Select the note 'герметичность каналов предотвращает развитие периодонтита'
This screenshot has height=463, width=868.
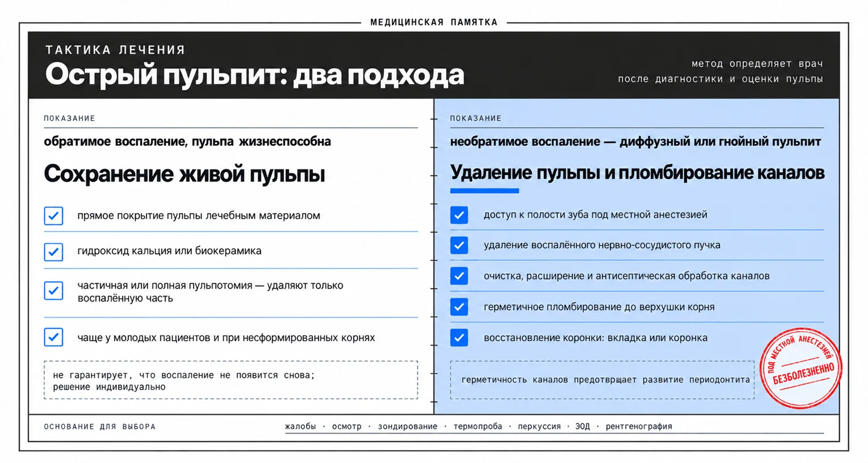(x=606, y=380)
